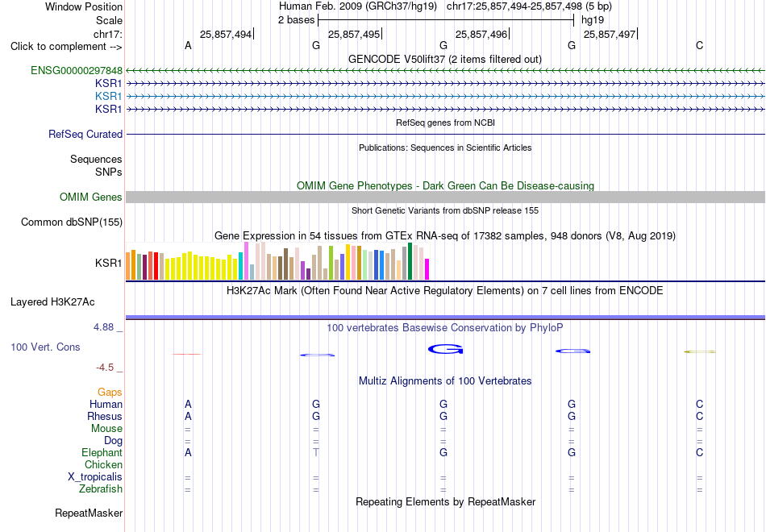Open 'Repeating Elements by RepeatMasker' title
The width and height of the screenshot is (766, 532).
coord(446,501)
